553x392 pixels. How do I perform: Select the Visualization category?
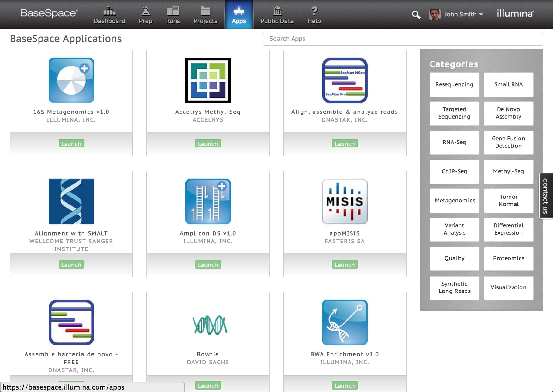click(508, 287)
